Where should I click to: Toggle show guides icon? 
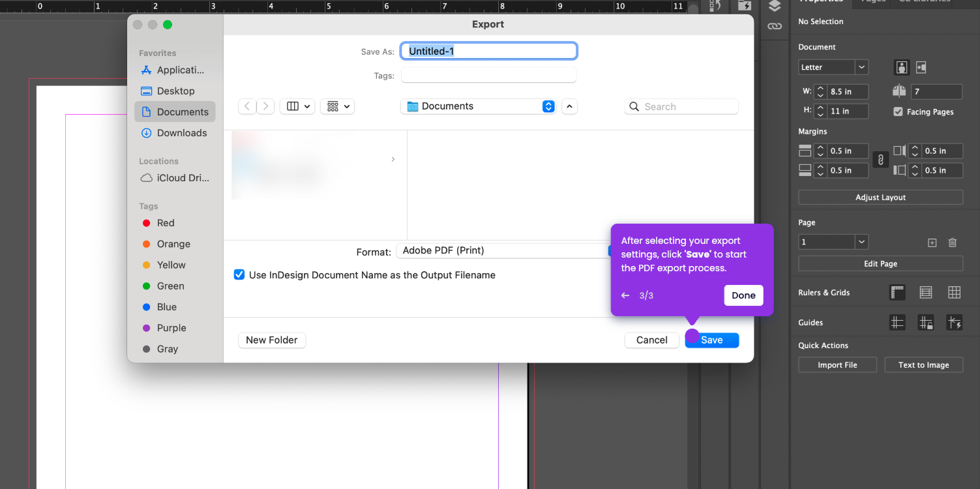[x=897, y=322]
